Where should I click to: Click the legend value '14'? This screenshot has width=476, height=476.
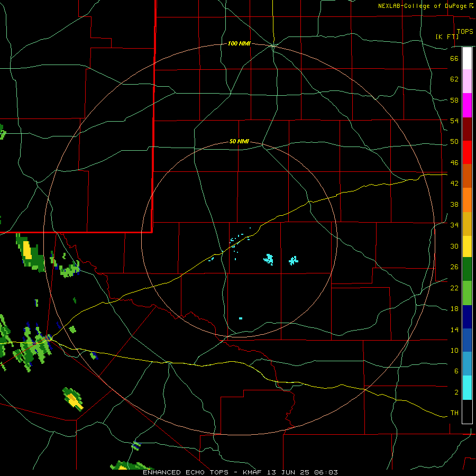pyautogui.click(x=454, y=330)
